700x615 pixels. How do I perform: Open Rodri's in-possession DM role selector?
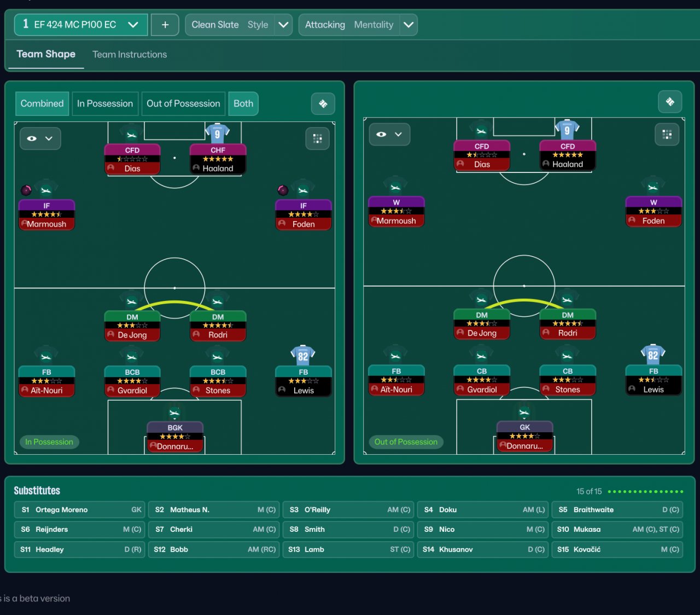tap(218, 317)
